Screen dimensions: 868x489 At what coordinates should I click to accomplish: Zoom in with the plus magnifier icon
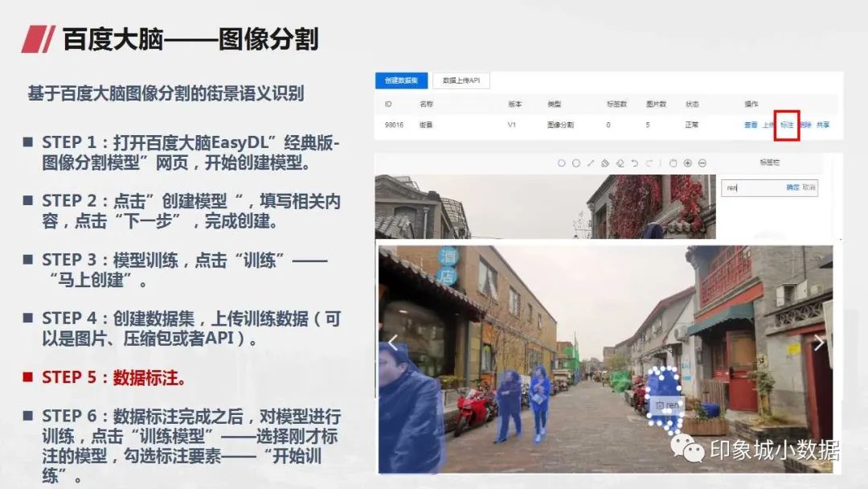[687, 163]
